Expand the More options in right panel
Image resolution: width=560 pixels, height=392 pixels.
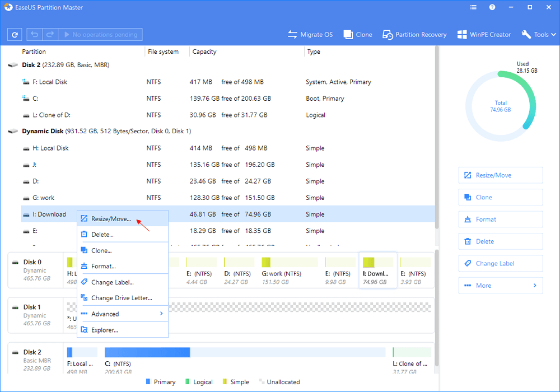(x=500, y=286)
